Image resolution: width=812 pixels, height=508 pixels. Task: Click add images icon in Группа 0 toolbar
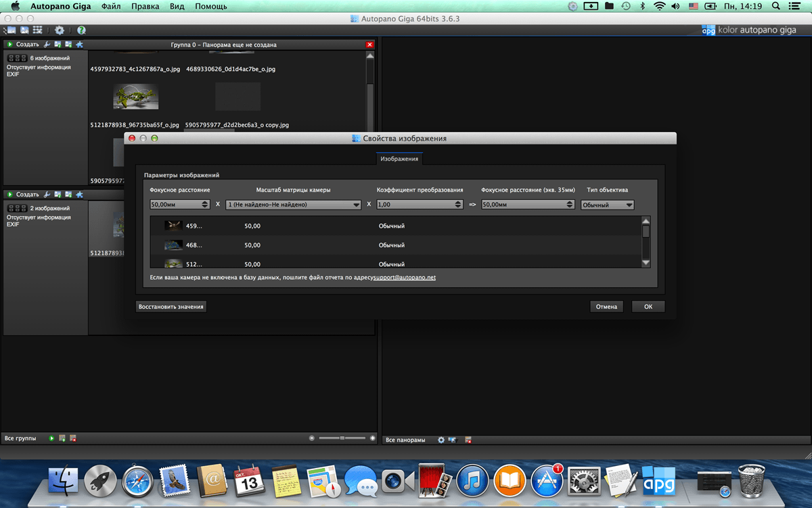pyautogui.click(x=68, y=45)
